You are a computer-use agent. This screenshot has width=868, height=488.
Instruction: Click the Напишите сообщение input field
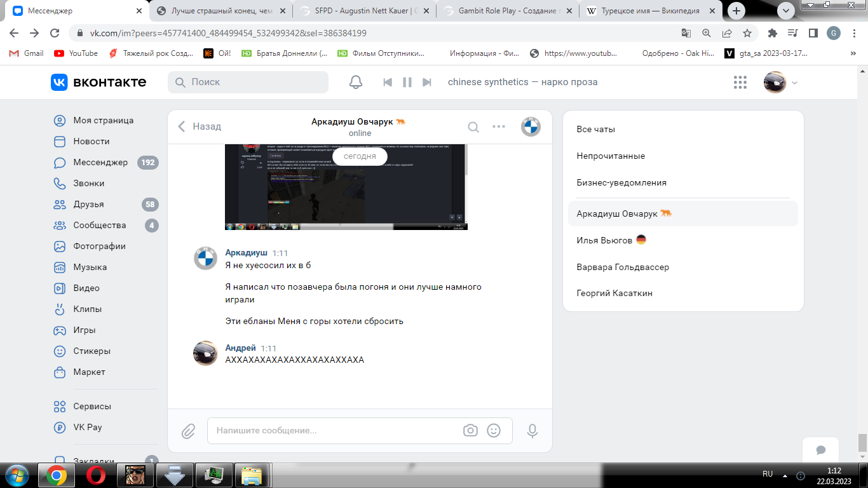337,430
